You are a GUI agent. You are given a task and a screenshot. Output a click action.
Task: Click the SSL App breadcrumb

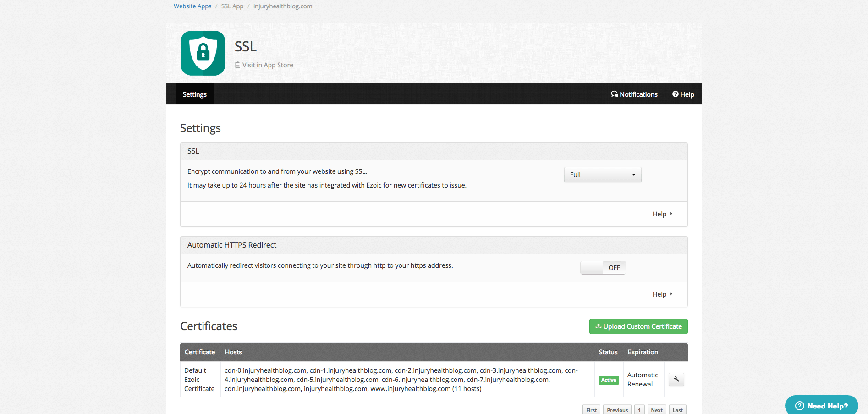232,6
